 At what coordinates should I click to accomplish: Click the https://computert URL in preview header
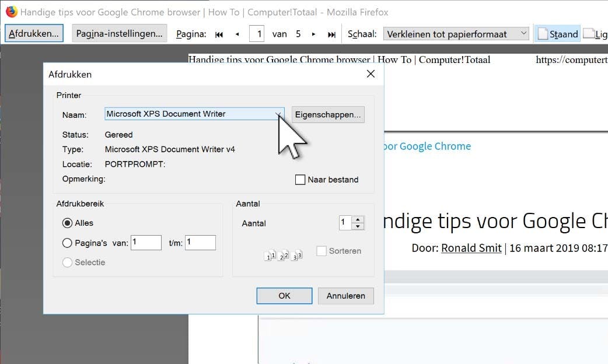[572, 60]
